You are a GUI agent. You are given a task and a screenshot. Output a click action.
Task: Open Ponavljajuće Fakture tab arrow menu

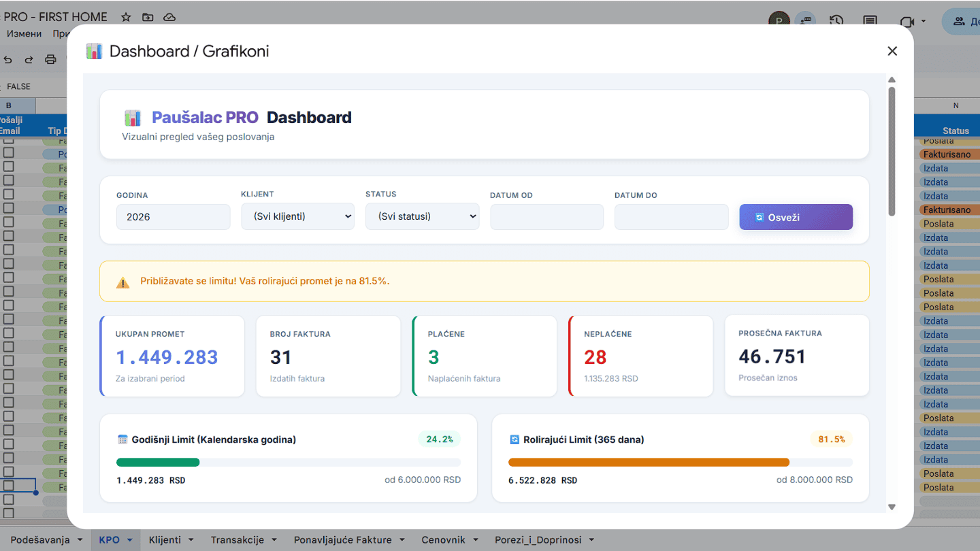pyautogui.click(x=402, y=540)
